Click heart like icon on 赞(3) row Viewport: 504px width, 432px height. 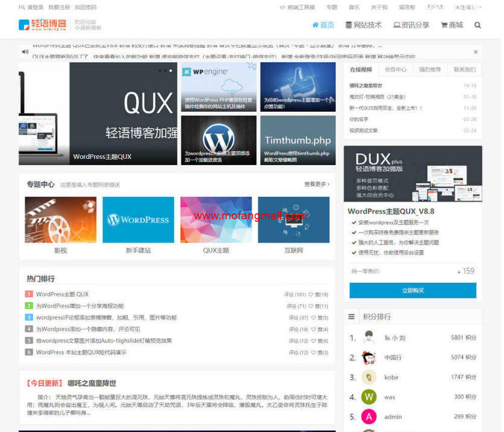point(313,352)
